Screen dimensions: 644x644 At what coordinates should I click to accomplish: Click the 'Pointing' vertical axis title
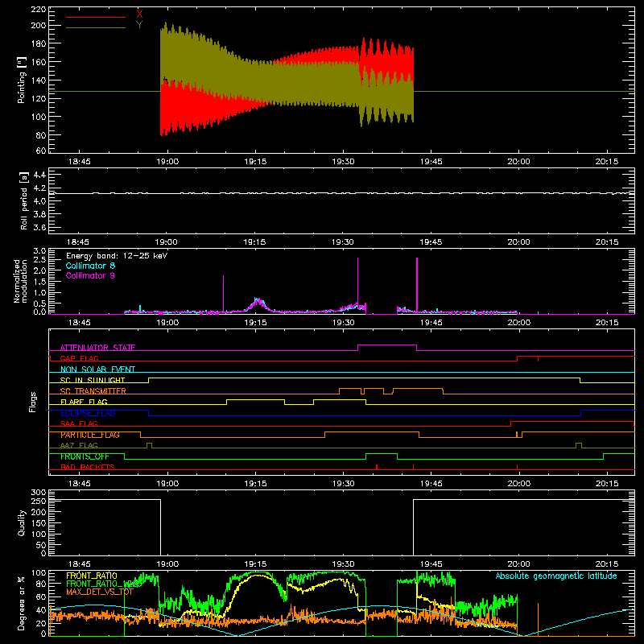[22, 80]
